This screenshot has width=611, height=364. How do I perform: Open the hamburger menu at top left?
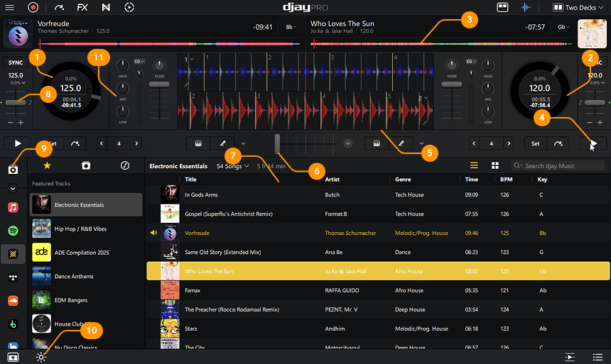point(9,7)
